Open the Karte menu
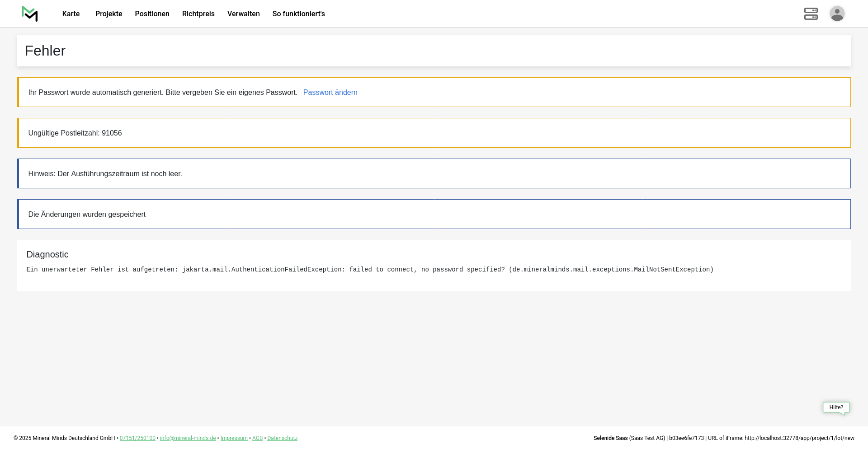The image size is (868, 449). tap(71, 14)
